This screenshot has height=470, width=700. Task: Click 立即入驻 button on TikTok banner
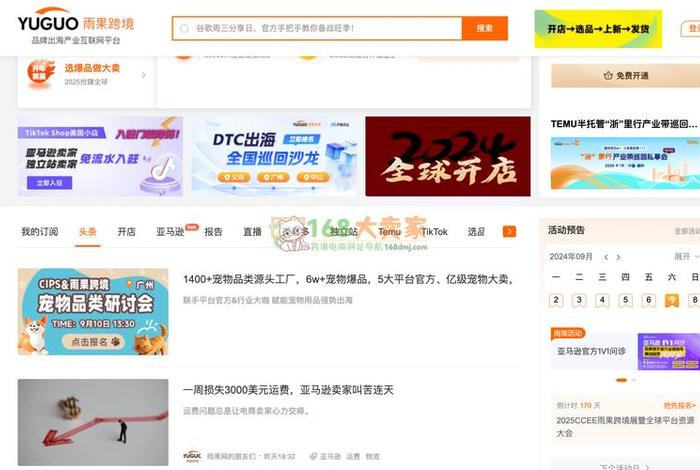tap(49, 183)
